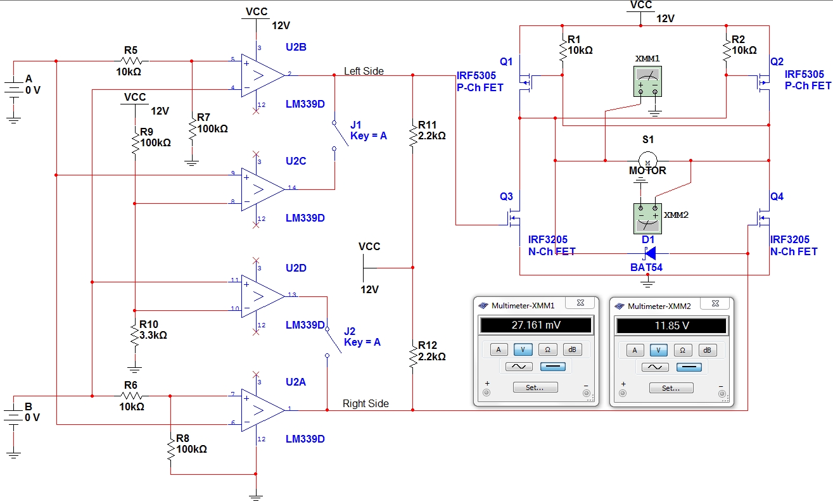Select voltmeter mode V in Multimeter-XMM1
This screenshot has height=504, width=833.
point(523,350)
